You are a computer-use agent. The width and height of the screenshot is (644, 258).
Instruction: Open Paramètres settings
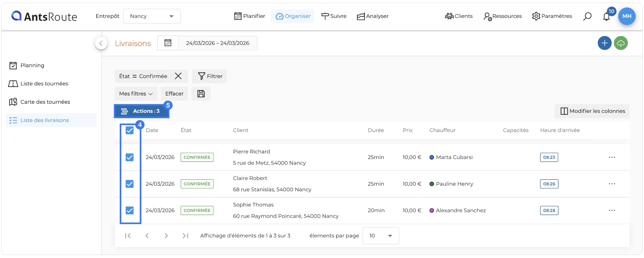(x=552, y=16)
